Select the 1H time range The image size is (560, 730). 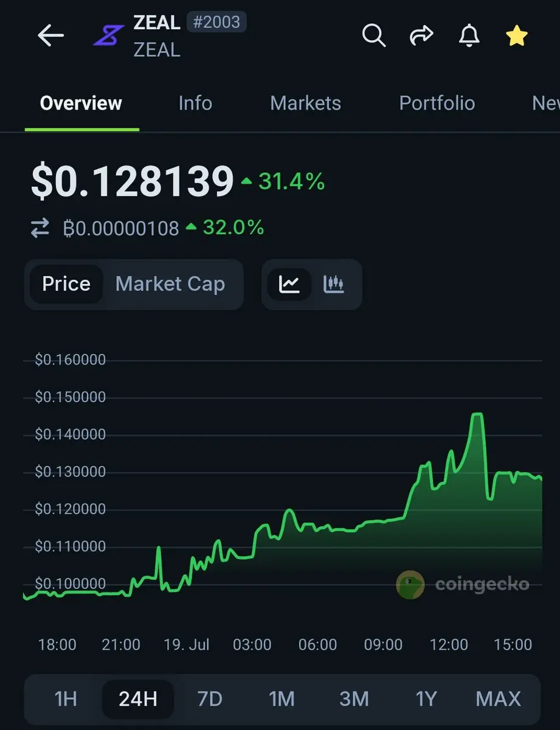tap(66, 699)
